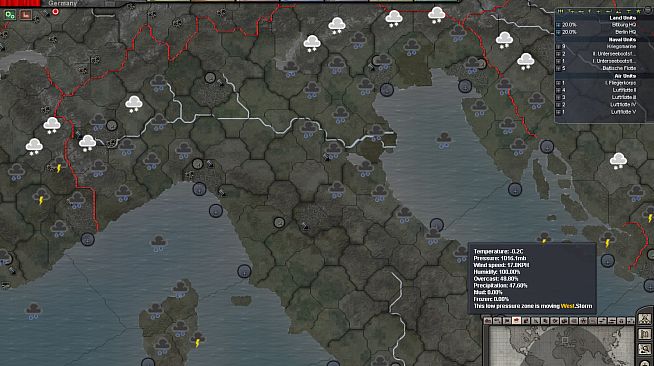654x366 pixels.
Task: Click the green gears alert icon
Action: click(10, 15)
